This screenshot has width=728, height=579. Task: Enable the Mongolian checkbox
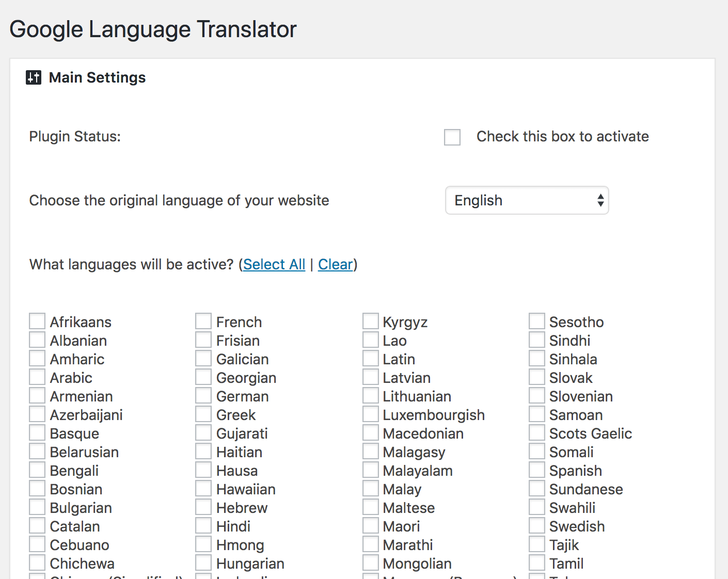(x=371, y=562)
